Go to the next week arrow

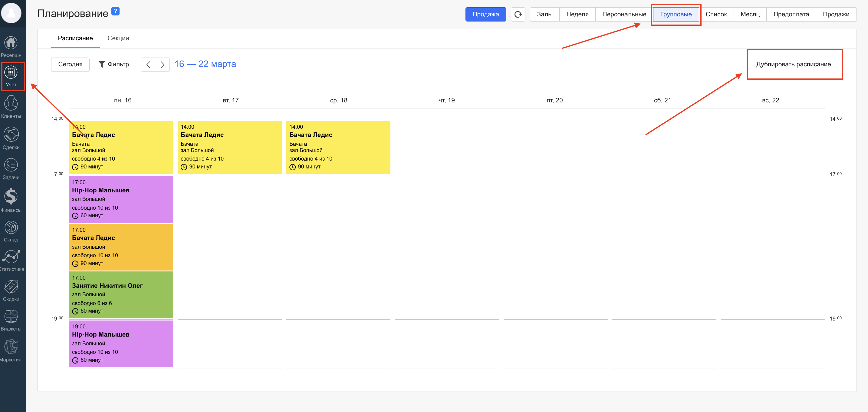163,65
